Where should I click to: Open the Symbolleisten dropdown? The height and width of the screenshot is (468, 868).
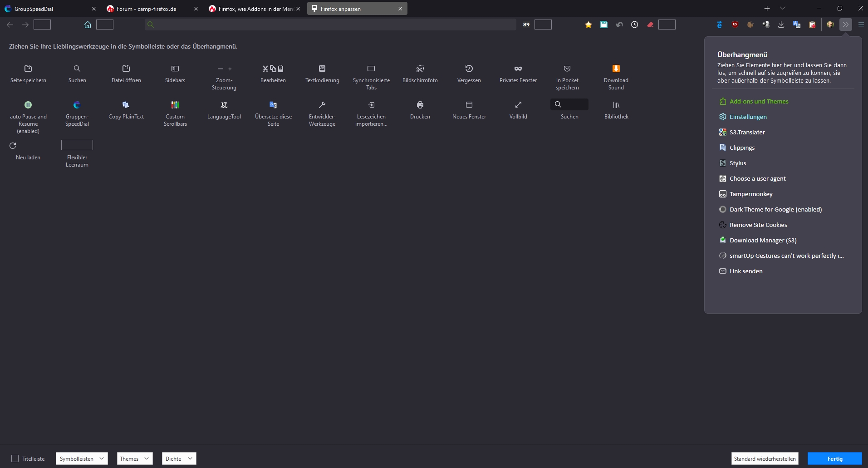(82, 458)
